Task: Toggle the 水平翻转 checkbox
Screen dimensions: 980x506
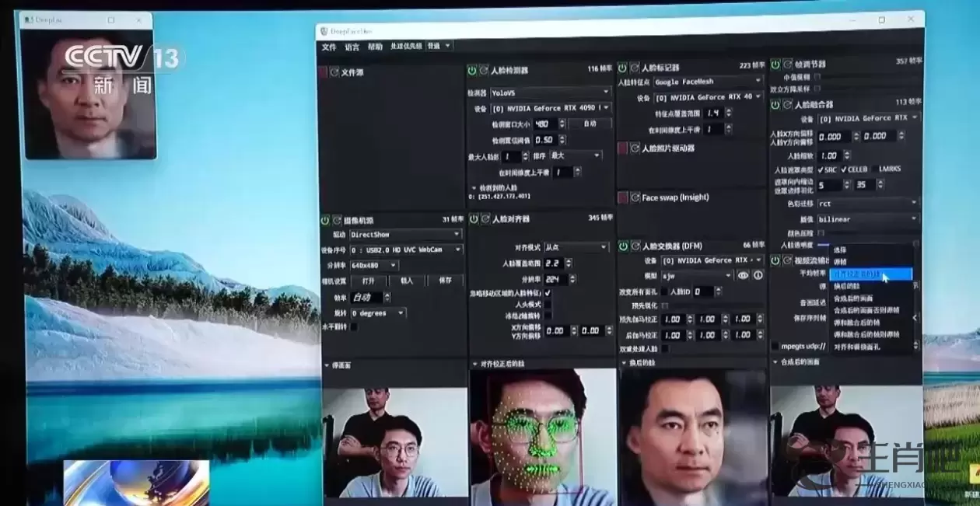Action: pos(355,327)
